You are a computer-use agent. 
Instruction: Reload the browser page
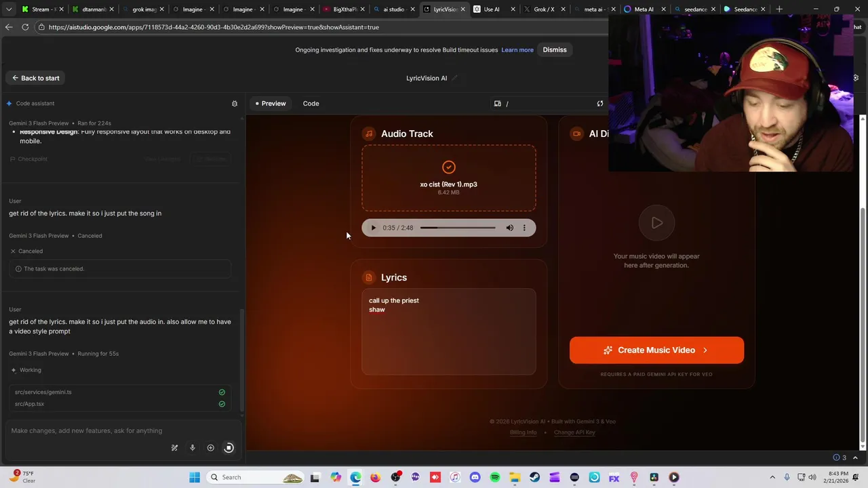[x=25, y=27]
